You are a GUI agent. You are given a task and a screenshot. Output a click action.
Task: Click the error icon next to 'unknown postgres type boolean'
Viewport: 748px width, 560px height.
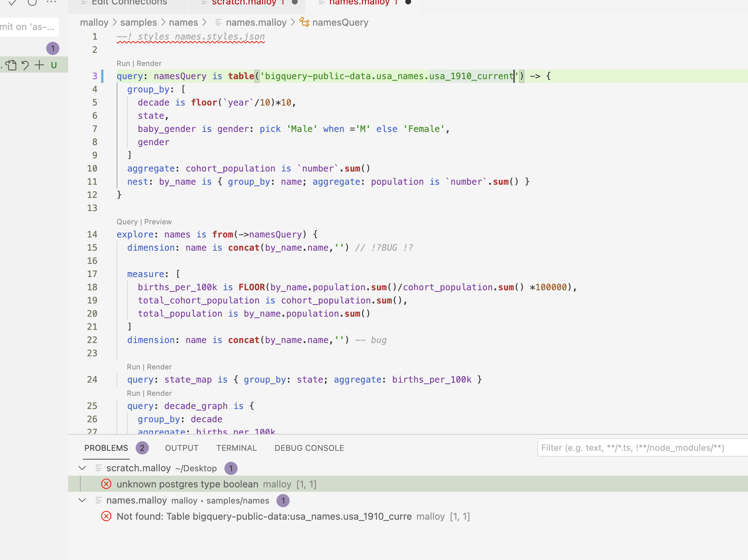(106, 484)
